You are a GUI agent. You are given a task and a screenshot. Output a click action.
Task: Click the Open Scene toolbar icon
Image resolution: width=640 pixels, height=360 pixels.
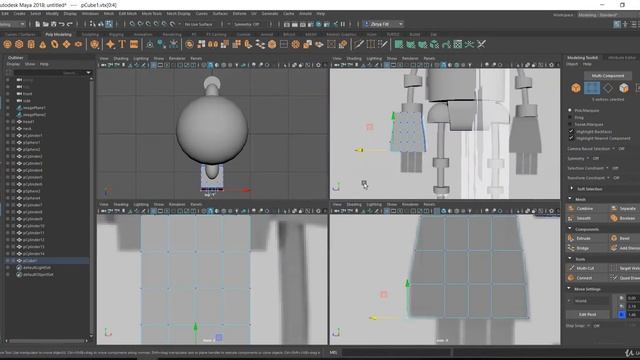45,24
